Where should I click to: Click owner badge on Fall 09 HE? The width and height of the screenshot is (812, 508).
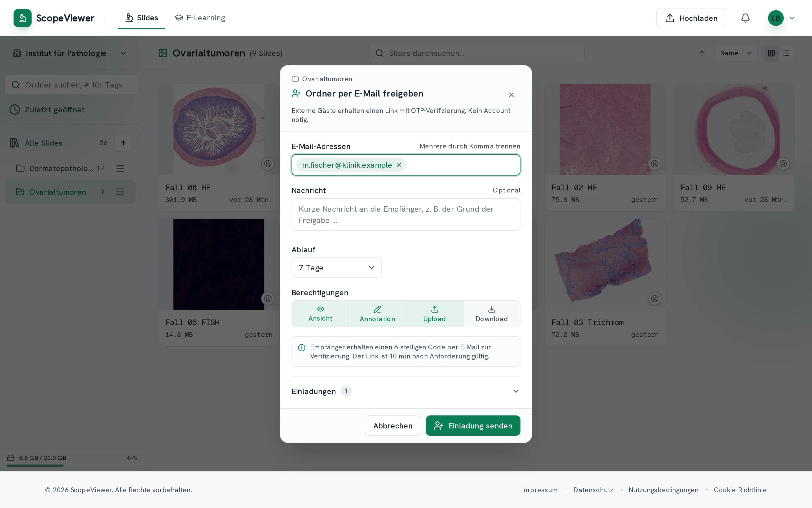pos(783,164)
